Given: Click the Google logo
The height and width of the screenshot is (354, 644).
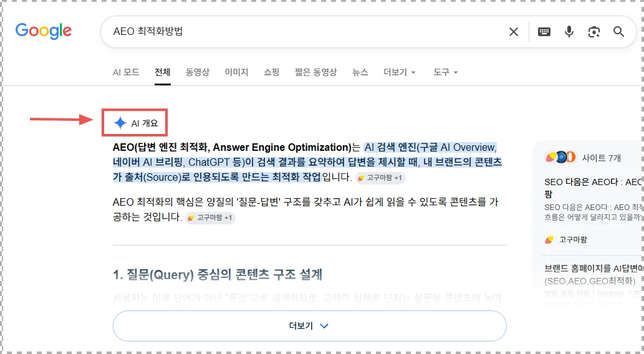Looking at the screenshot, I should click(x=44, y=31).
